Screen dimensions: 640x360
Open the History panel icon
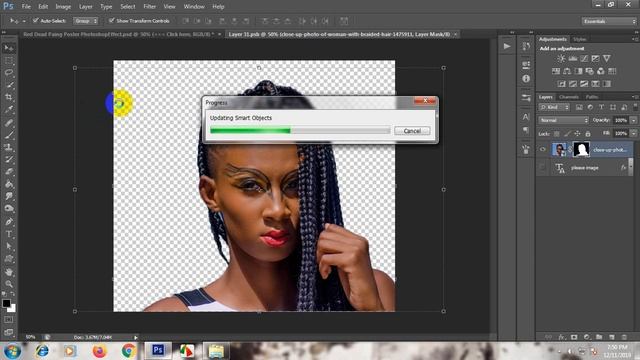[526, 47]
